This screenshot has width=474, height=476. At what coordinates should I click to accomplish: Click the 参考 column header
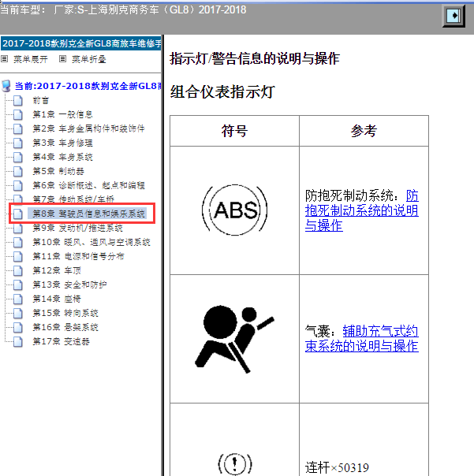(x=364, y=131)
